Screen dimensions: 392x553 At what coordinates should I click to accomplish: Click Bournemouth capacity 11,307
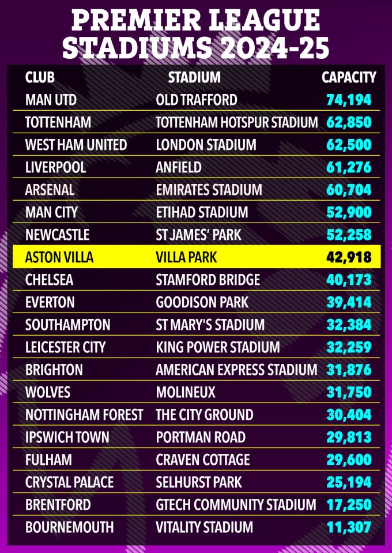click(x=349, y=527)
